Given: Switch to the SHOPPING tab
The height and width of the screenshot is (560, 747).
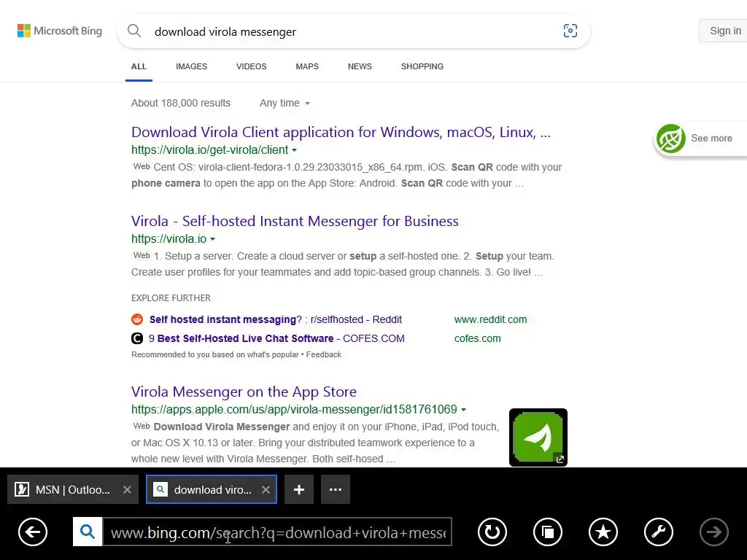Looking at the screenshot, I should tap(422, 66).
